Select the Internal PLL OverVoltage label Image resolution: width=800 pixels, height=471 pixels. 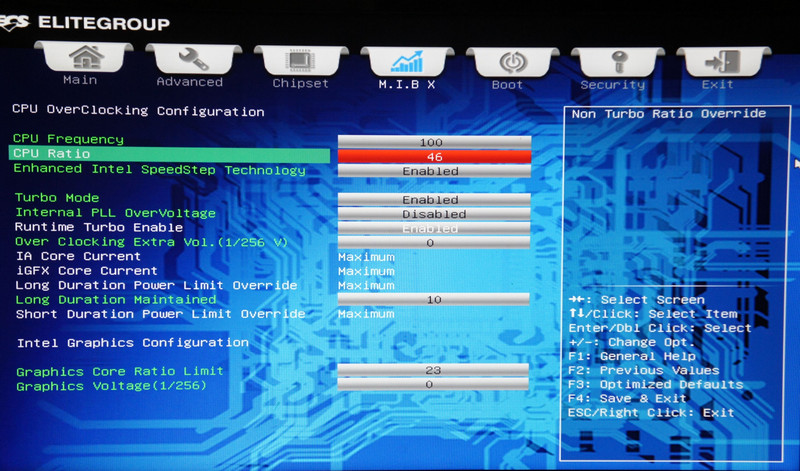[x=115, y=213]
